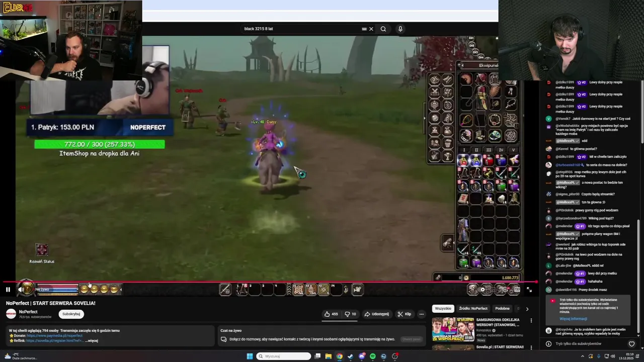644x362 pixels.
Task: Open Discord from the taskbar
Action: (362, 356)
